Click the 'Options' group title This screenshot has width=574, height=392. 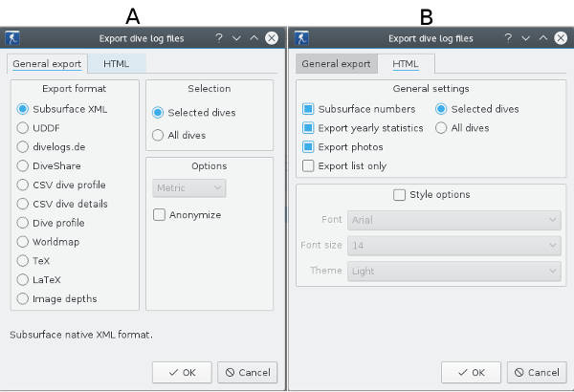pyautogui.click(x=210, y=166)
